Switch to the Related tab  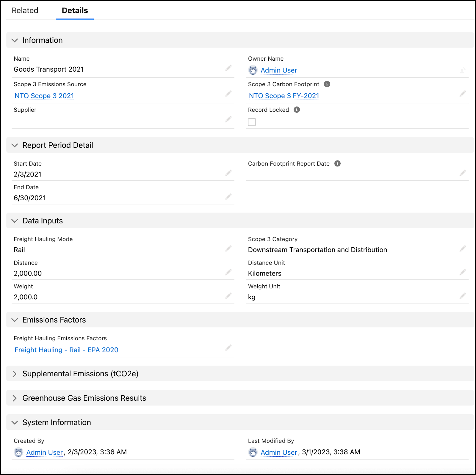(25, 10)
